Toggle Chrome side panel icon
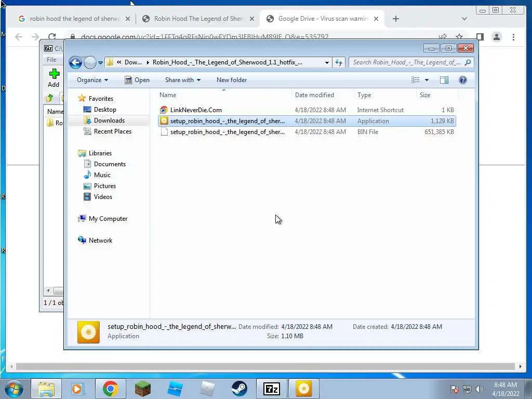 480,37
